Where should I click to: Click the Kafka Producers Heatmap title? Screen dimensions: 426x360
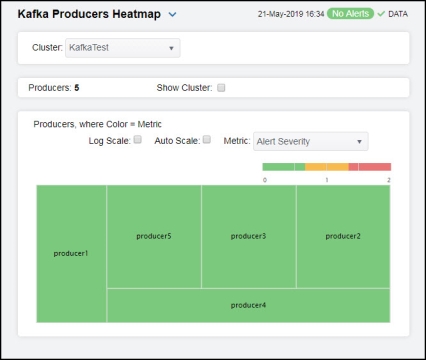coord(89,14)
